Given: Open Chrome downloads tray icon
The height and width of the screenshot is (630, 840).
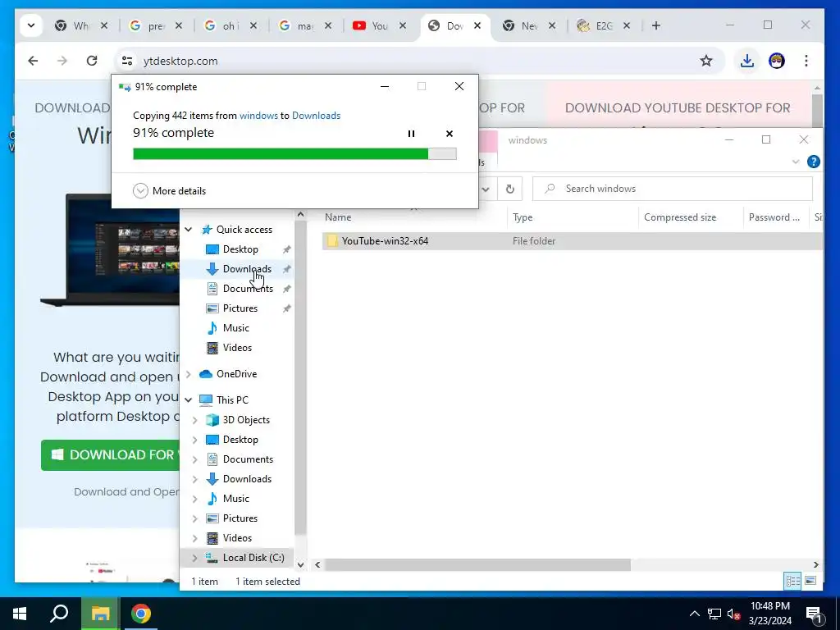Looking at the screenshot, I should pyautogui.click(x=746, y=61).
